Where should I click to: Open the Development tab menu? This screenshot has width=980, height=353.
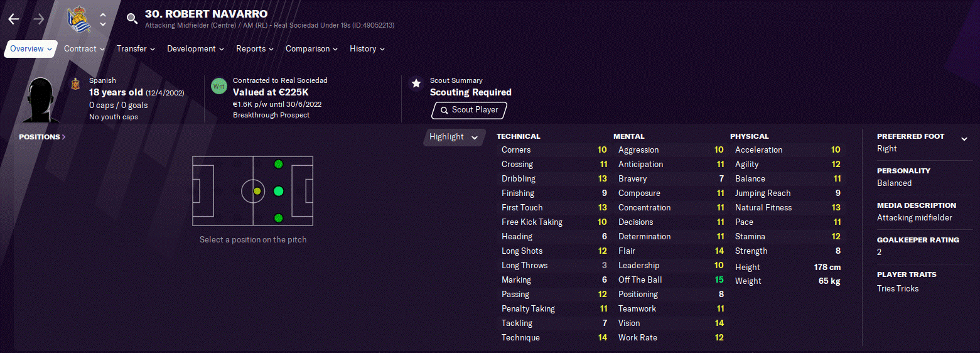[195, 49]
